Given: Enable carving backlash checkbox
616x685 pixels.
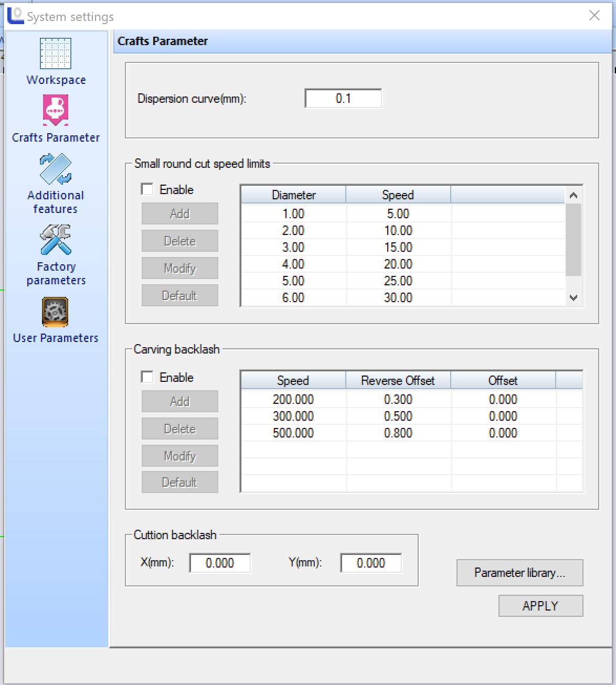Looking at the screenshot, I should tap(148, 377).
